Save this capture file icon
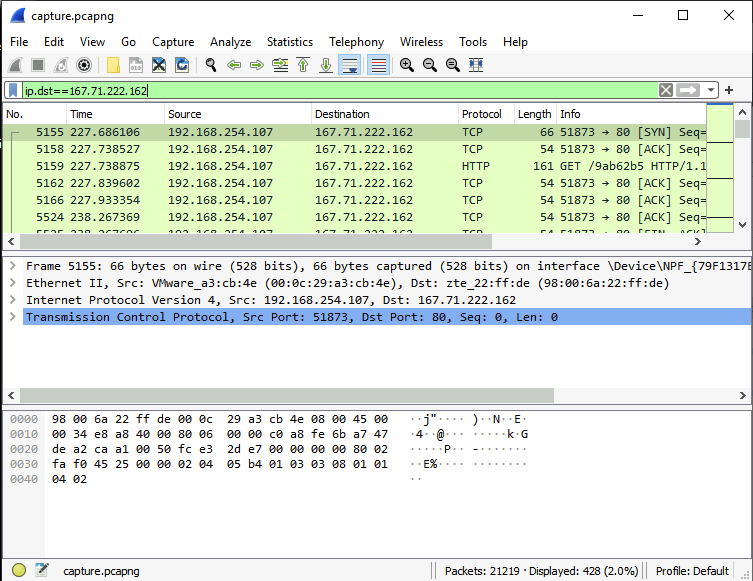 [136, 65]
